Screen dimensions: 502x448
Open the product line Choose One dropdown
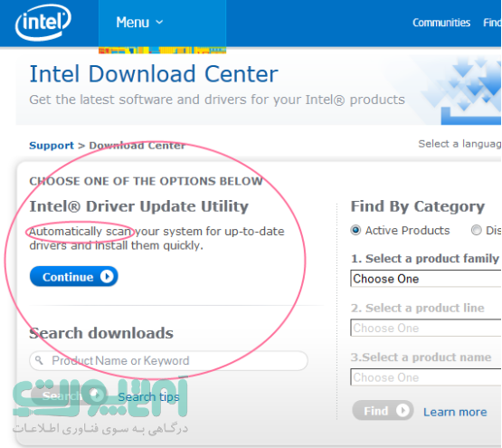[426, 328]
